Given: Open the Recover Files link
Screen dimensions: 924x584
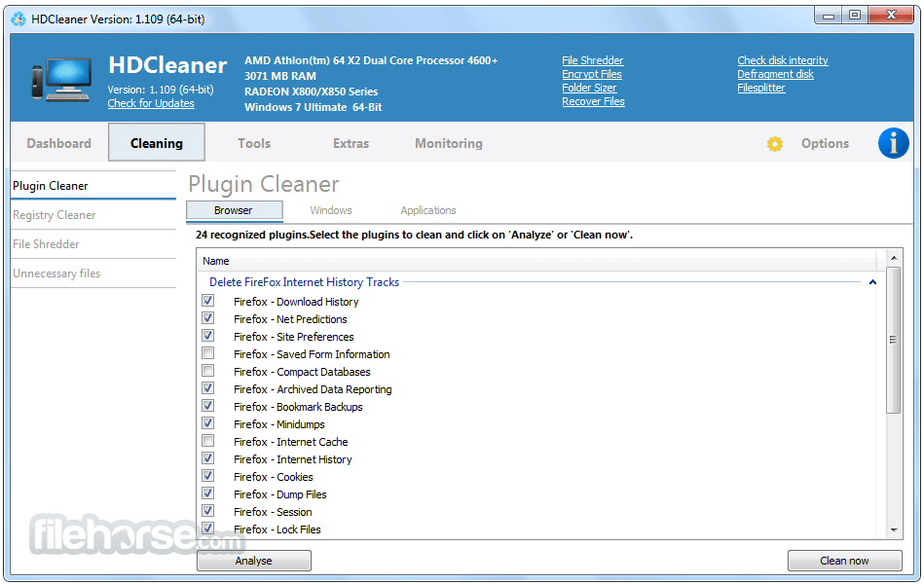Looking at the screenshot, I should point(593,101).
